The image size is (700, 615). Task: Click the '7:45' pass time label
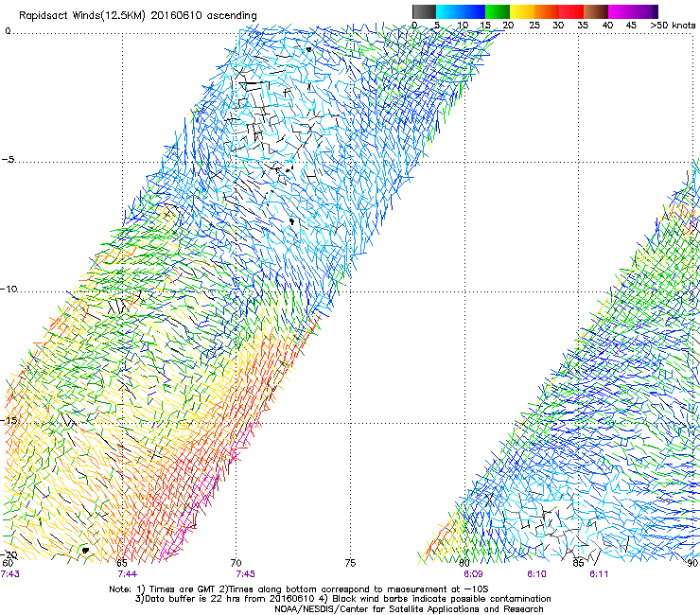click(x=245, y=574)
